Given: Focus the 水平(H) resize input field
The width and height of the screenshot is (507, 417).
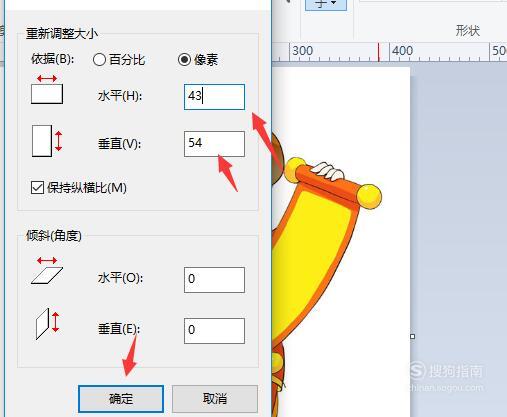Looking at the screenshot, I should 214,97.
